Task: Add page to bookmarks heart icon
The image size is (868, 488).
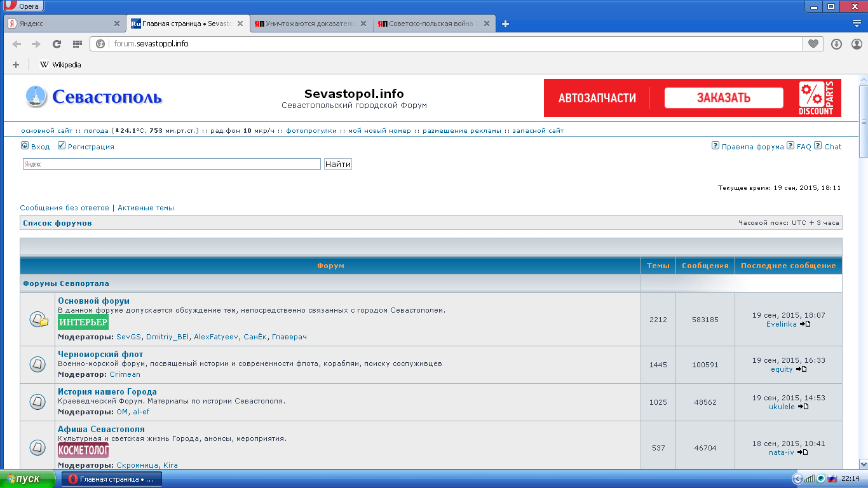Action: (x=813, y=44)
